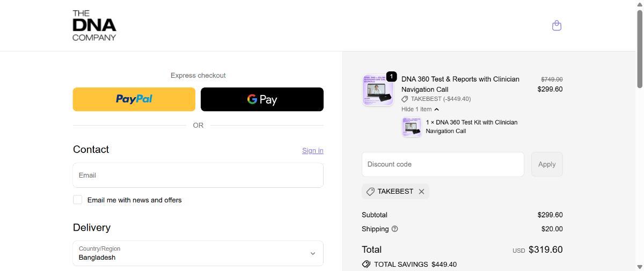This screenshot has width=644, height=271.
Task: Click into the Discount code field
Action: point(442,164)
